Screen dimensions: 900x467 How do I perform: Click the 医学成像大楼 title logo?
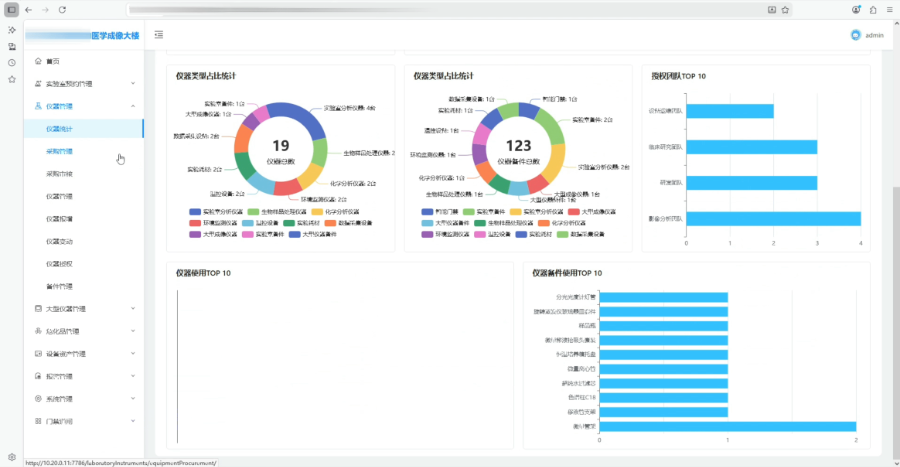[x=115, y=36]
